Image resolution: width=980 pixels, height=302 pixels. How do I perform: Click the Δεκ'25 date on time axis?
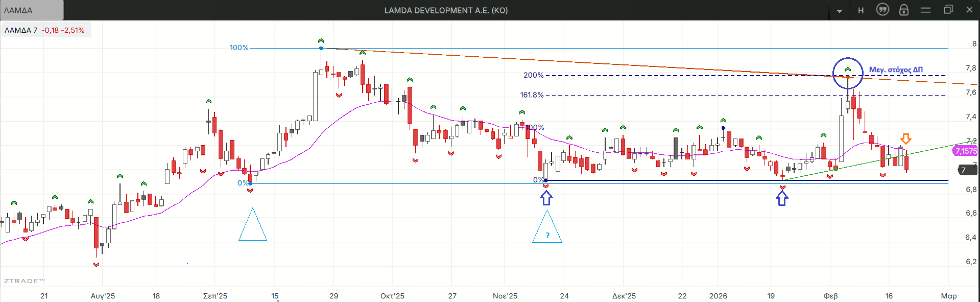[624, 296]
